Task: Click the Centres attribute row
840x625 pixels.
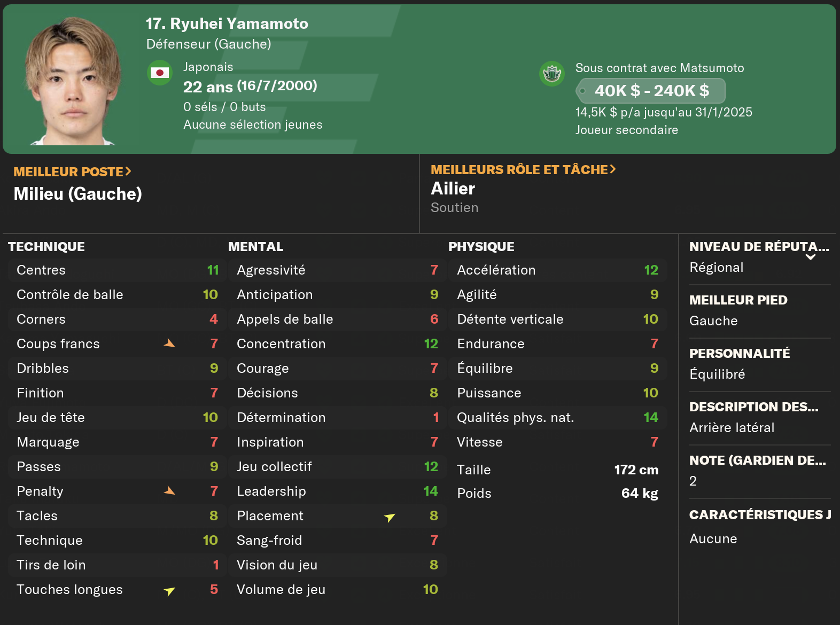Action: [116, 270]
